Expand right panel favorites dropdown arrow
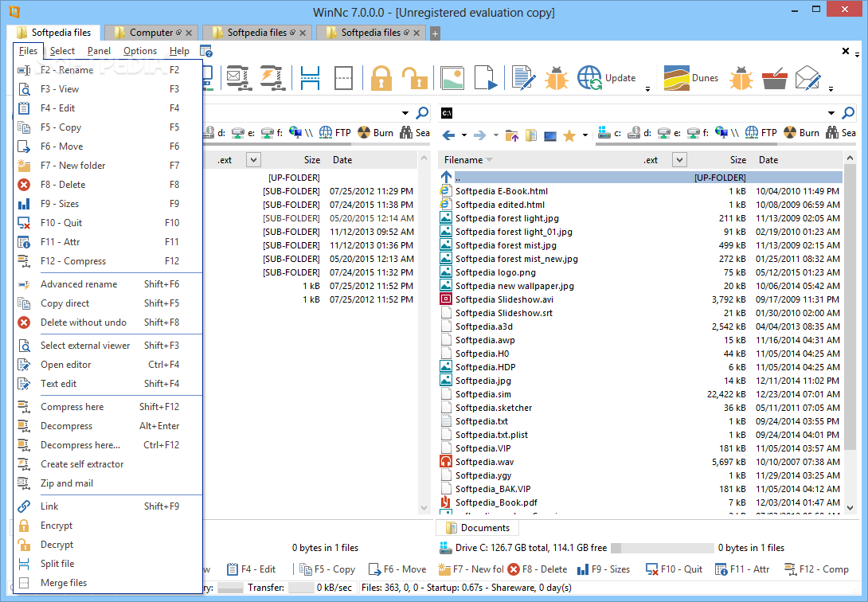The image size is (868, 602). (x=585, y=135)
